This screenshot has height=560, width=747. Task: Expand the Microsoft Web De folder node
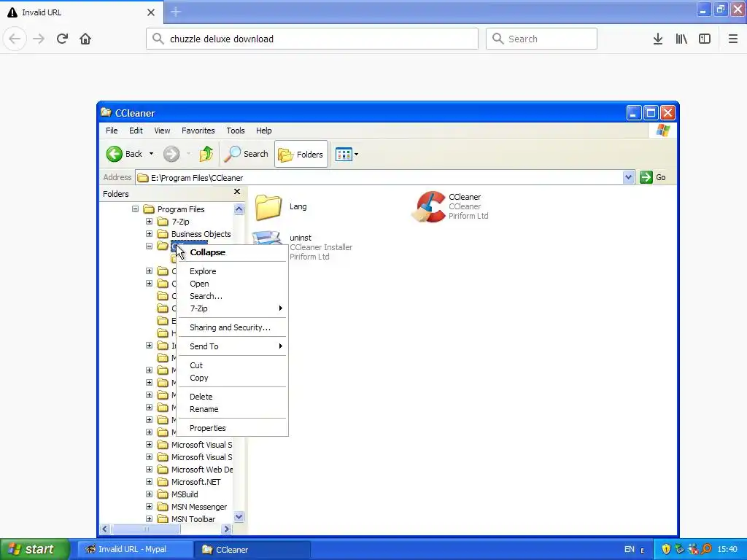149,469
